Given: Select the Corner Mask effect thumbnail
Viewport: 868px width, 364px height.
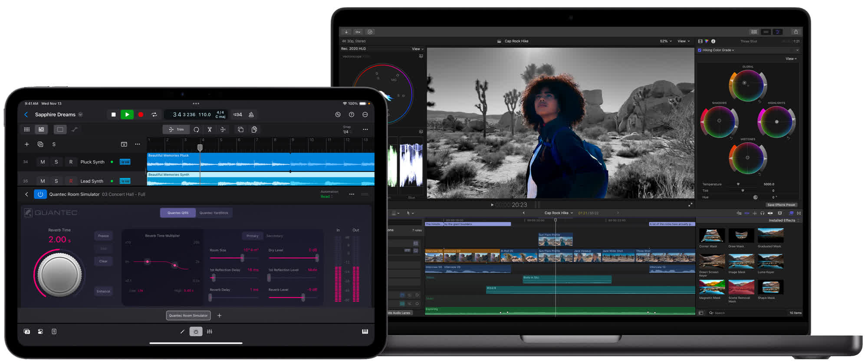Looking at the screenshot, I should pyautogui.click(x=712, y=236).
